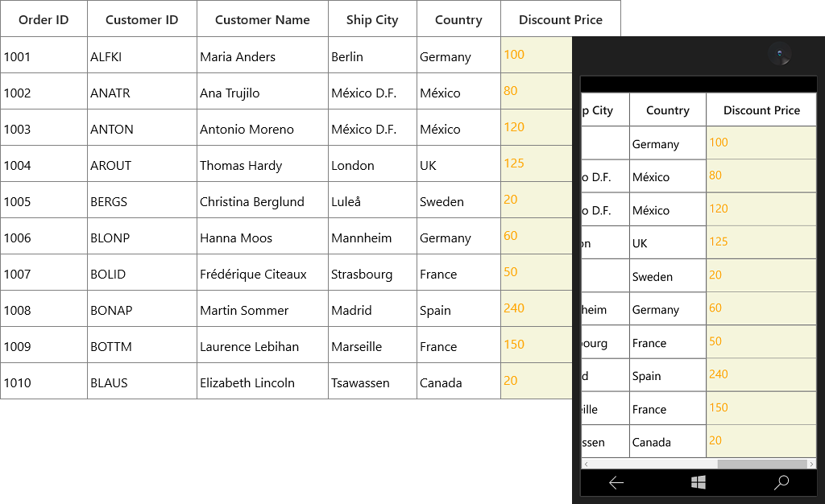
Task: Click Discount Price header in phone grid
Action: [x=761, y=109]
